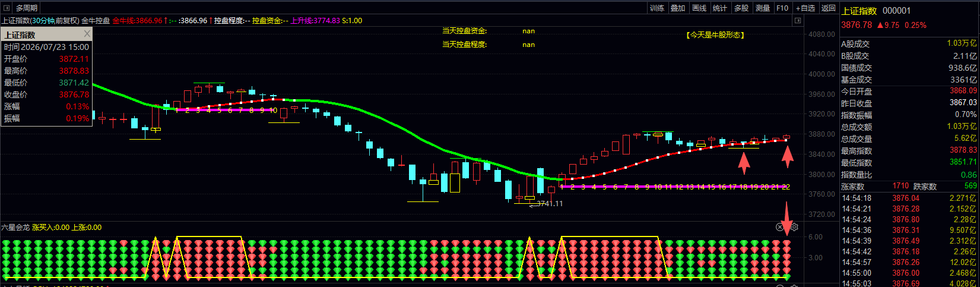Click the 昨日收盘 3867.03 row
Image resolution: width=980 pixels, height=287 pixels.
pyautogui.click(x=909, y=103)
